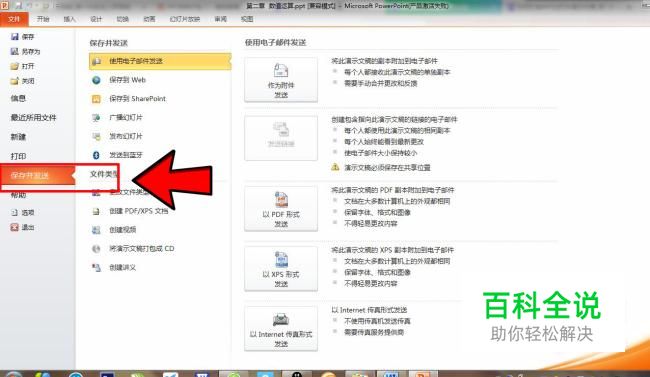
Task: Select 打开 (Open) in the backstage sidebar
Action: tap(22, 66)
